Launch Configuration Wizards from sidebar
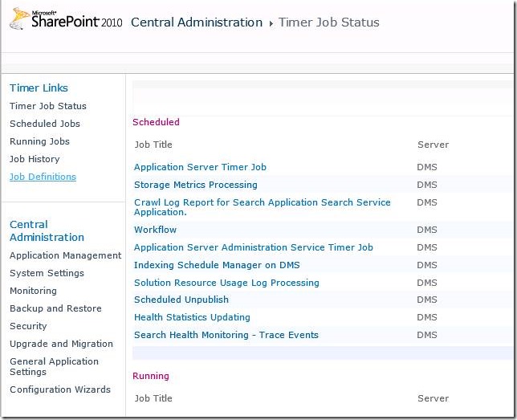 [60, 389]
